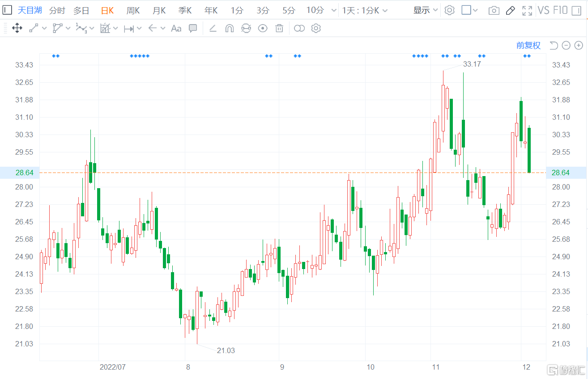The height and width of the screenshot is (379, 588).
Task: Toggle the pencil drawing mode icon
Action: (x=511, y=10)
